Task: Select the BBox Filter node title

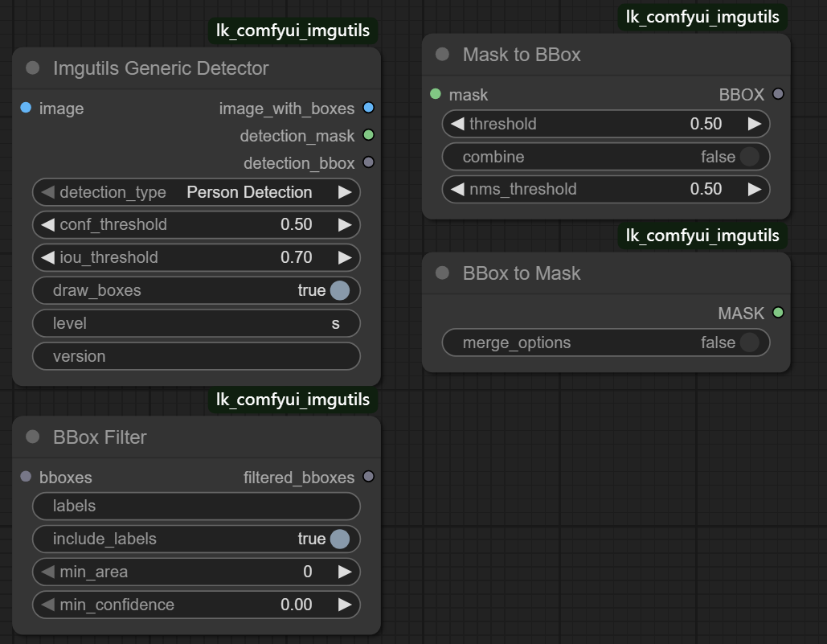Action: pyautogui.click(x=100, y=437)
